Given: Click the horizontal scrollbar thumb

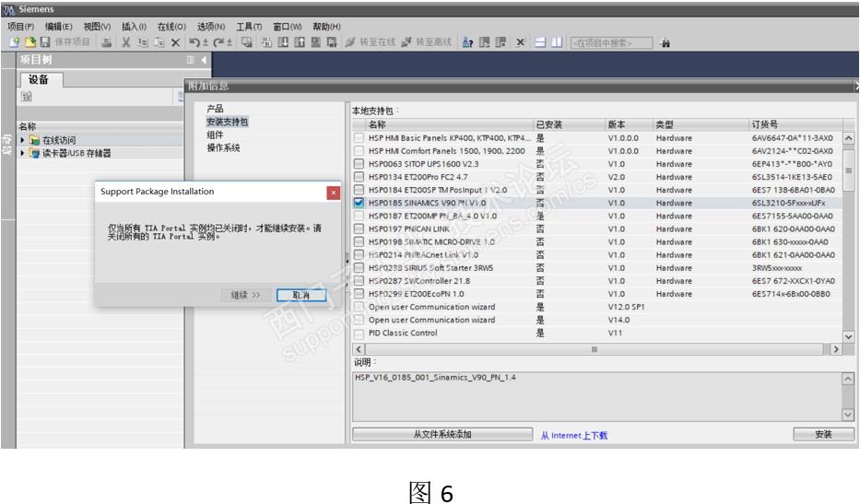Looking at the screenshot, I should (x=594, y=349).
